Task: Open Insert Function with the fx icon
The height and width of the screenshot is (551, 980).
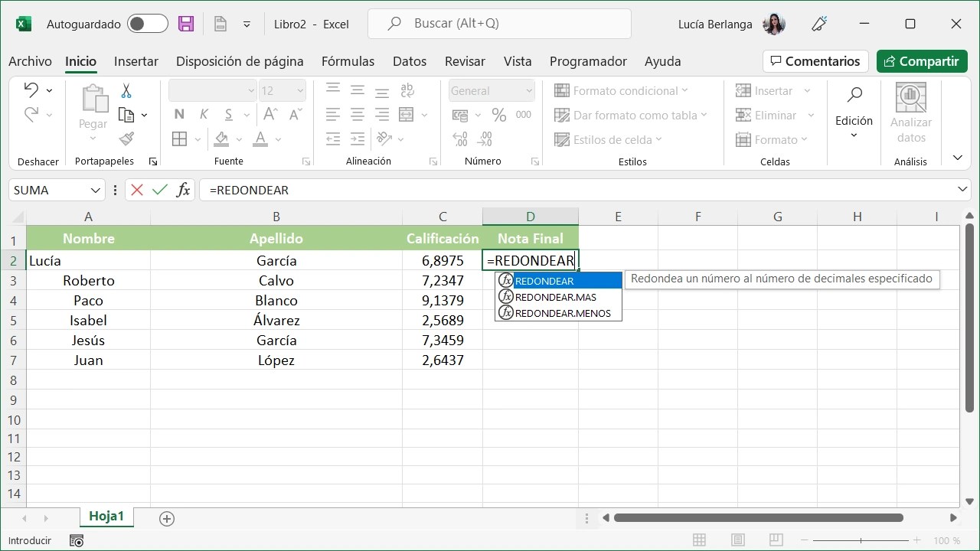Action: [x=182, y=189]
